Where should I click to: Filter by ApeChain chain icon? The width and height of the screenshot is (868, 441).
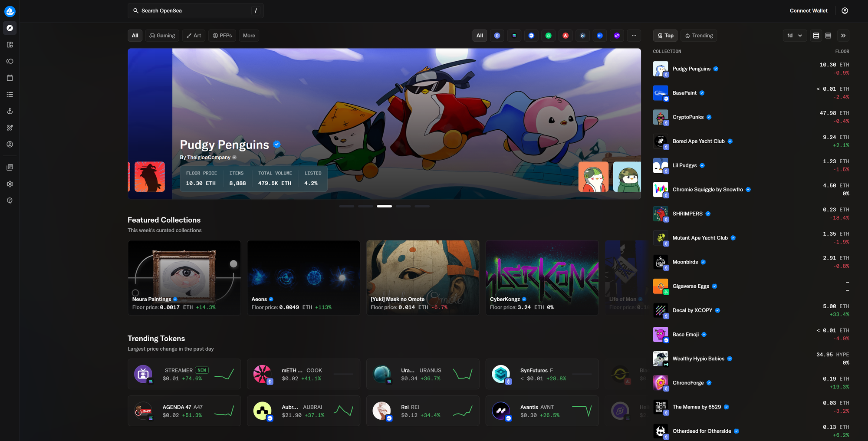[x=600, y=36]
